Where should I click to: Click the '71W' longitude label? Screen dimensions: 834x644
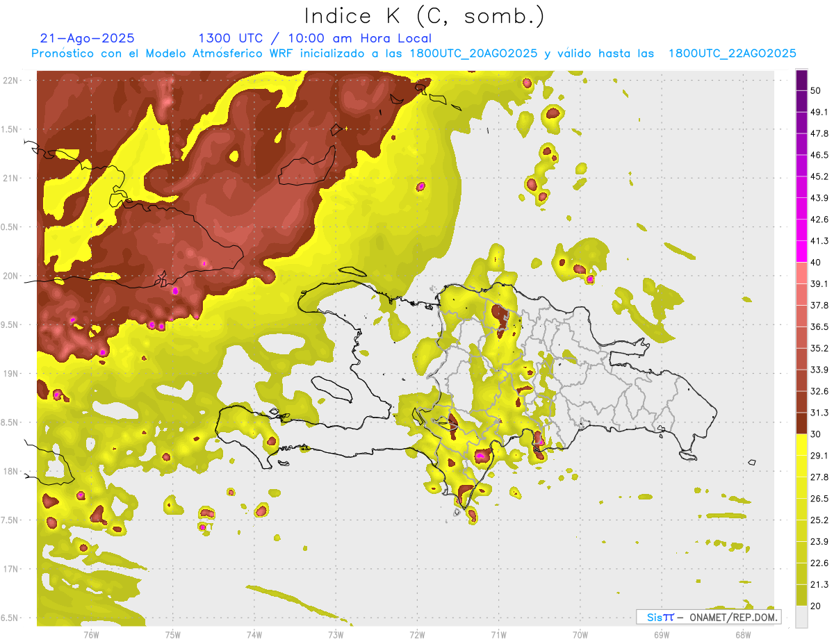tap(498, 634)
